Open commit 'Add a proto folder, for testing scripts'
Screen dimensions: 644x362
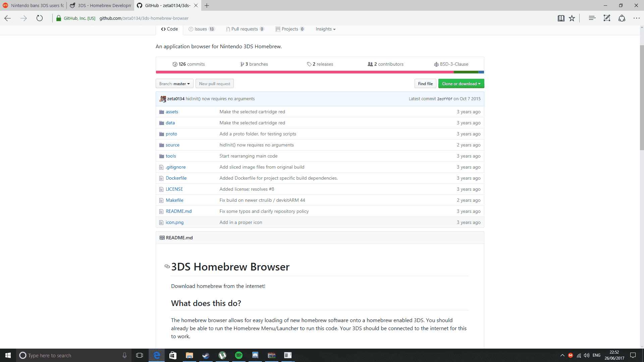click(258, 134)
